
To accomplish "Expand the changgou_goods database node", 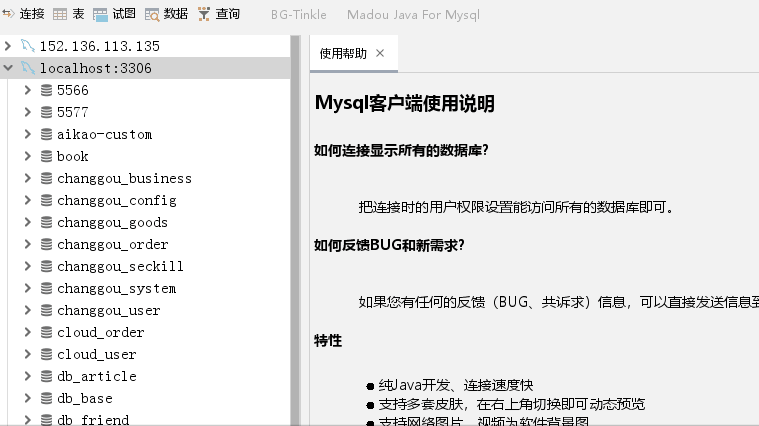I will coord(28,222).
